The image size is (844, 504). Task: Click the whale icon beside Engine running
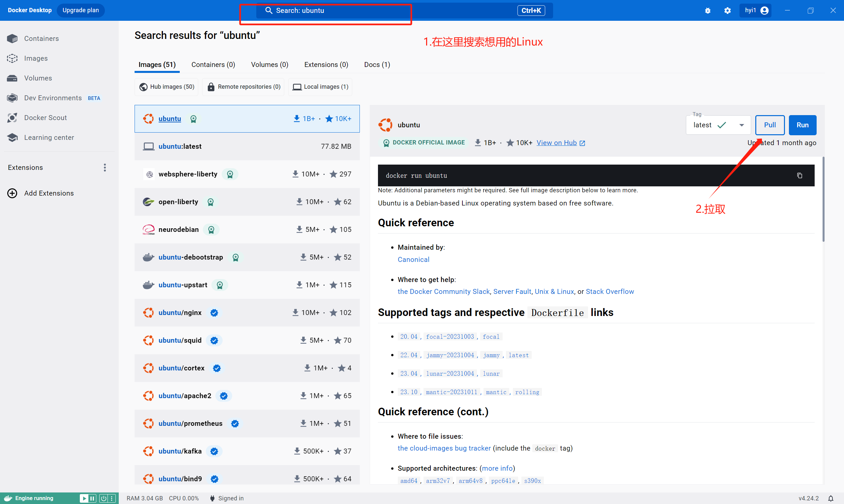click(8, 498)
